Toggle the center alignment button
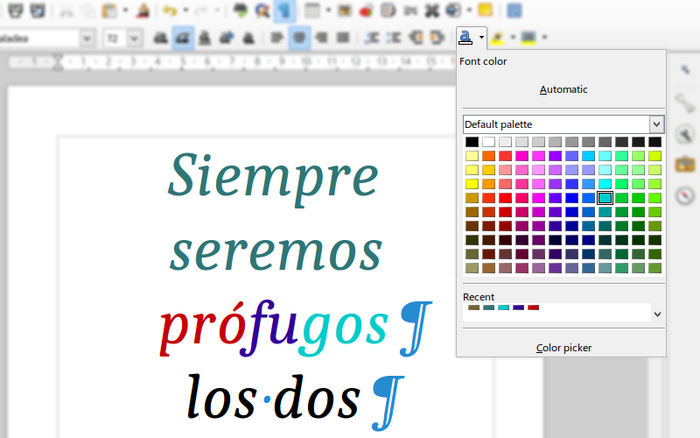Image resolution: width=700 pixels, height=438 pixels. 299,38
